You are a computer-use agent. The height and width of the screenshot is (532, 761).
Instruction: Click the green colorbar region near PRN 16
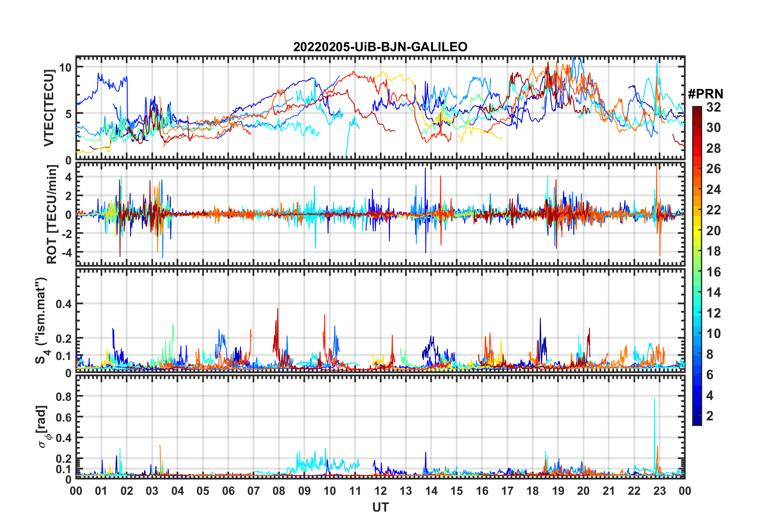pyautogui.click(x=697, y=272)
